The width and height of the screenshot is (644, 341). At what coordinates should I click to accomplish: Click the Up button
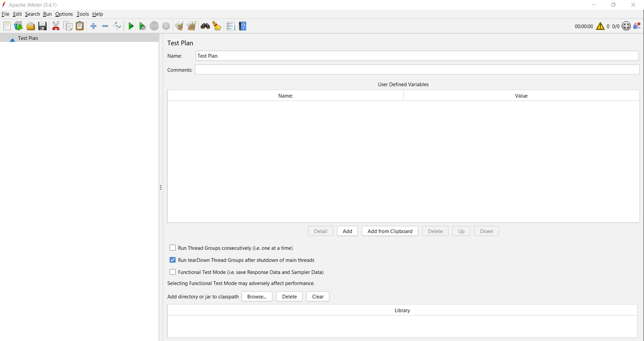coord(461,231)
